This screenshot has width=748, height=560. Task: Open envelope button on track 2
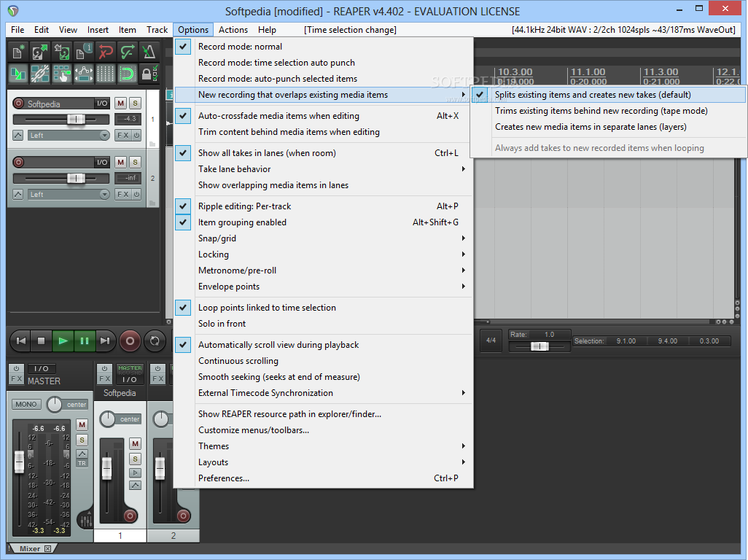coord(17,195)
